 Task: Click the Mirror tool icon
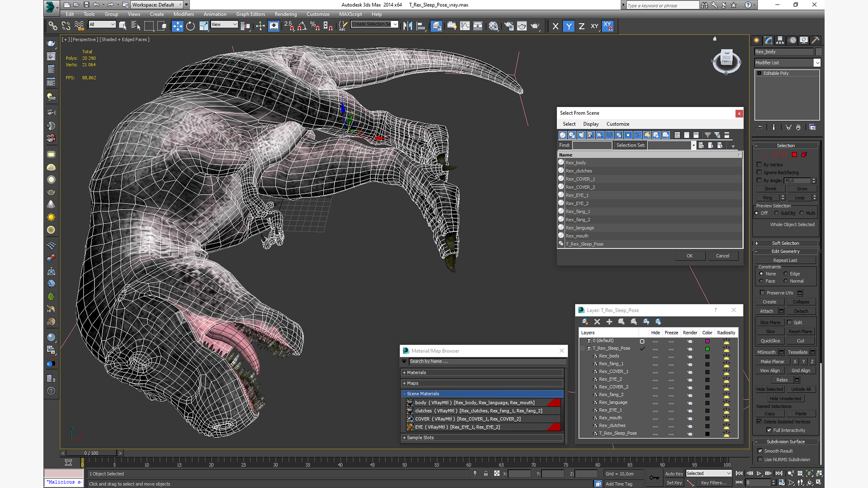(408, 26)
